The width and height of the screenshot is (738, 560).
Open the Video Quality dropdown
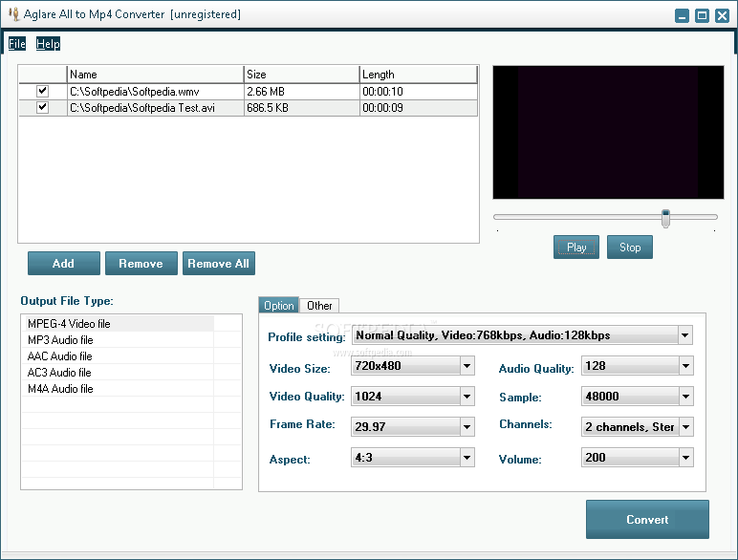[467, 397]
